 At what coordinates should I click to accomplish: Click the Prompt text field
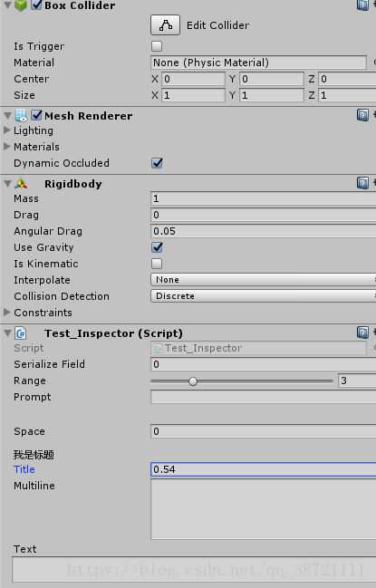(263, 397)
